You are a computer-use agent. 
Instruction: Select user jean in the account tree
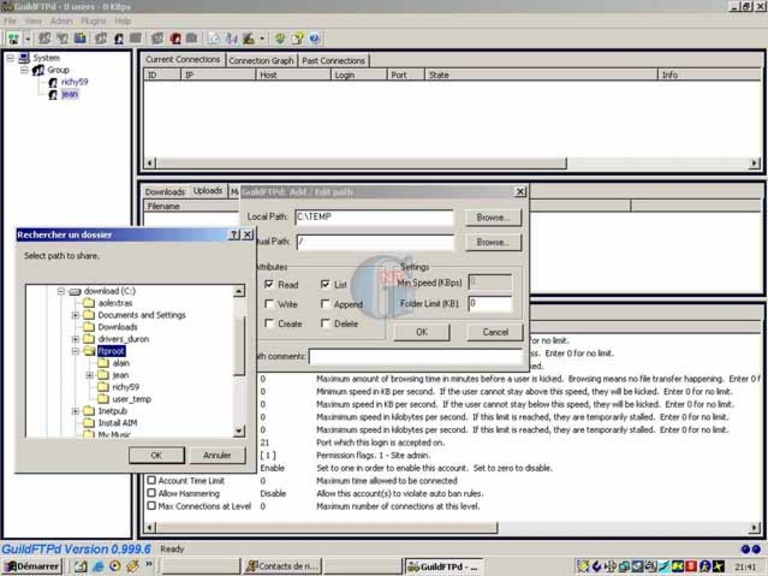coord(70,94)
